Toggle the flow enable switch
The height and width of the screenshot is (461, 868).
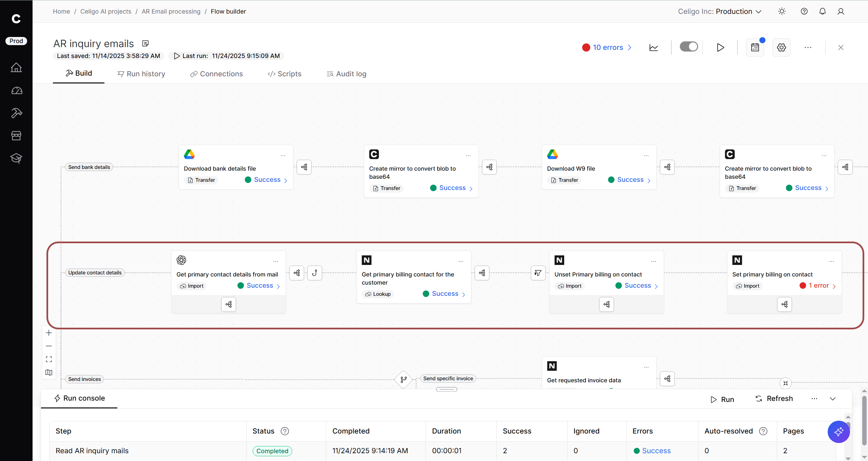pyautogui.click(x=689, y=47)
